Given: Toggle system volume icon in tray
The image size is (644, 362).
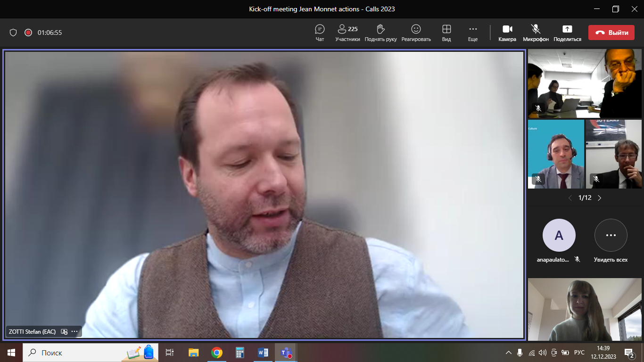Looking at the screenshot, I should tap(542, 353).
